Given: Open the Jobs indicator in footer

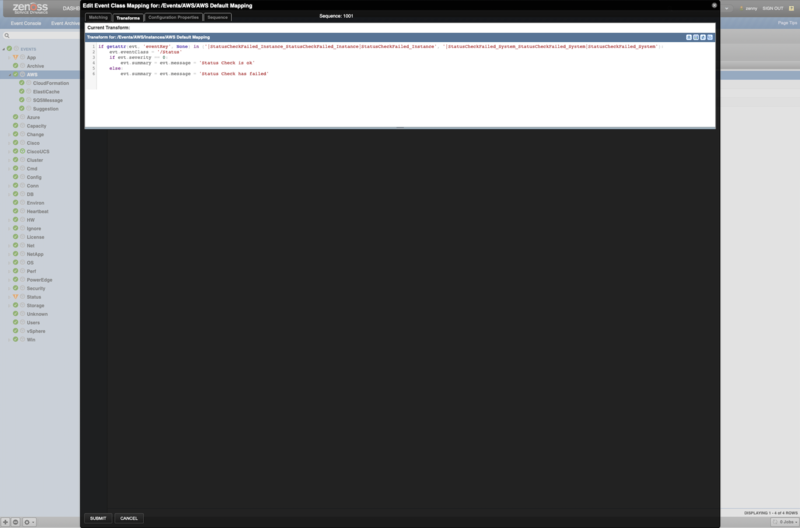Looking at the screenshot, I should 783,522.
